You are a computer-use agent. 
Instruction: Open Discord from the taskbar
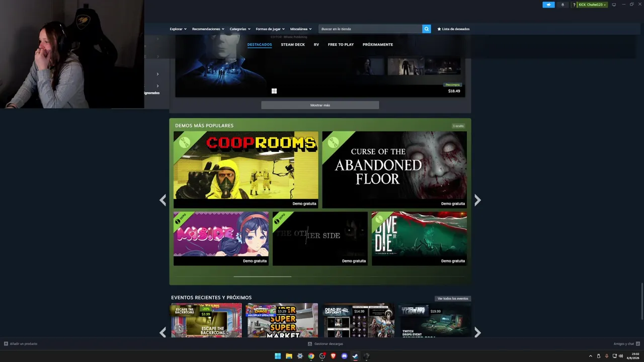[344, 356]
